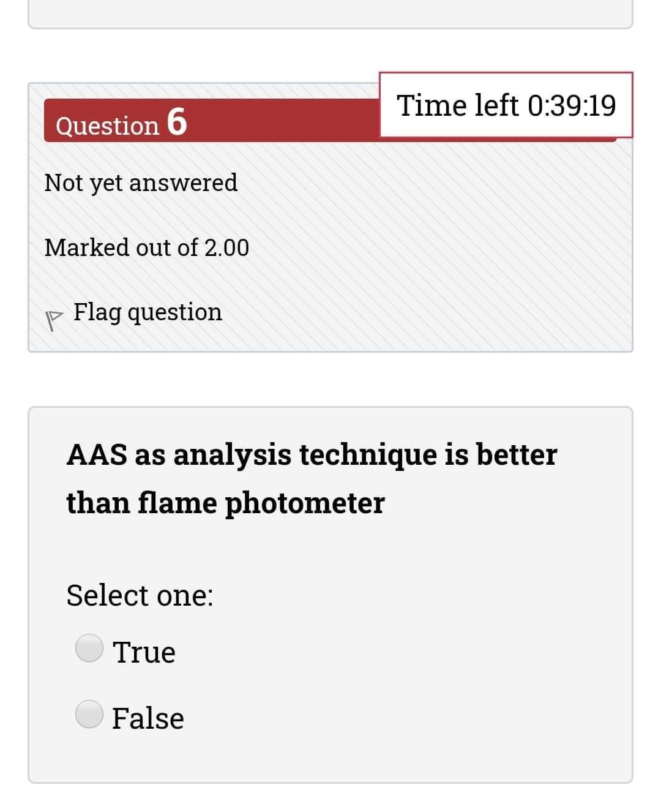Click the Not yet answered status text
The height and width of the screenshot is (812, 661).
141,182
